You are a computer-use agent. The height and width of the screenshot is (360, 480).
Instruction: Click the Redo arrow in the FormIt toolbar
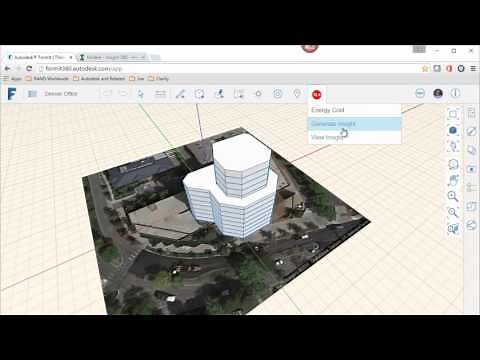click(123, 94)
